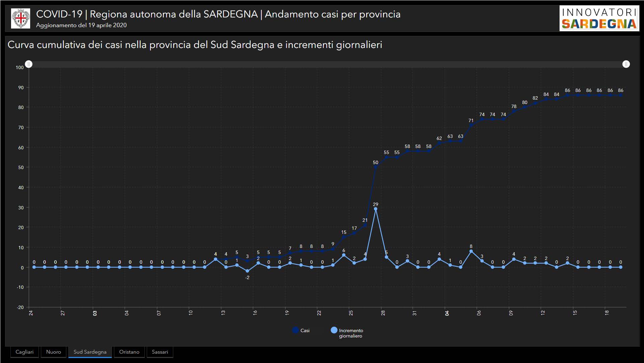Switch to the Oristano tab
Image resolution: width=644 pixels, height=363 pixels.
click(x=129, y=352)
